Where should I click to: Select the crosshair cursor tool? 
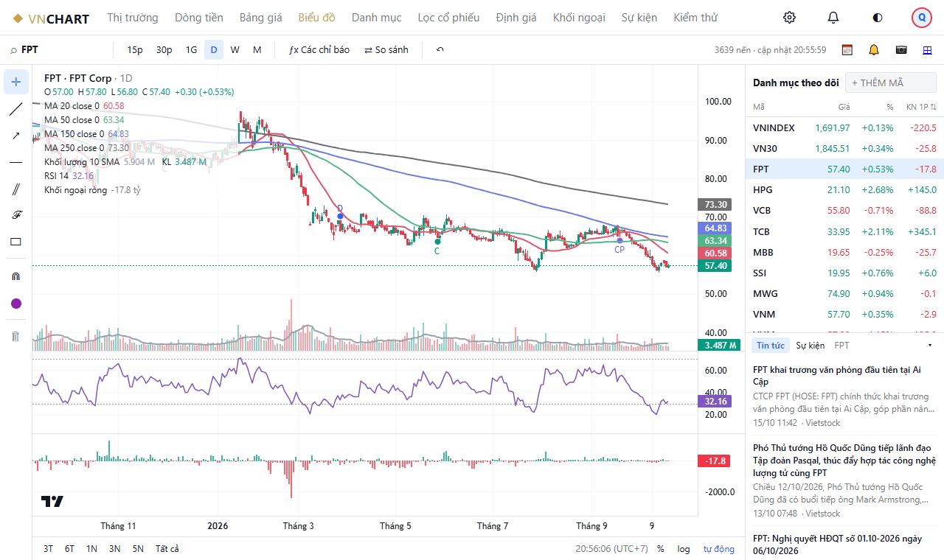tap(16, 82)
